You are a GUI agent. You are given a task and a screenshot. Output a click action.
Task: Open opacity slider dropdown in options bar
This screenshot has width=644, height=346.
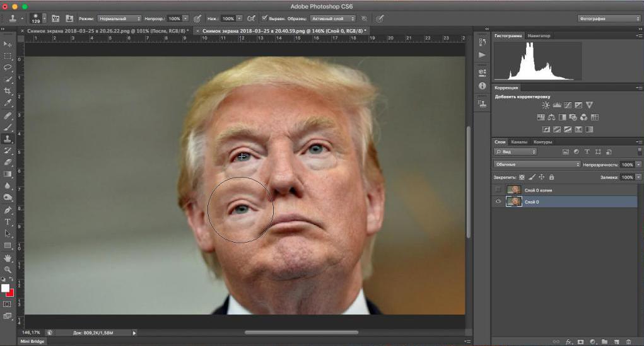point(185,18)
